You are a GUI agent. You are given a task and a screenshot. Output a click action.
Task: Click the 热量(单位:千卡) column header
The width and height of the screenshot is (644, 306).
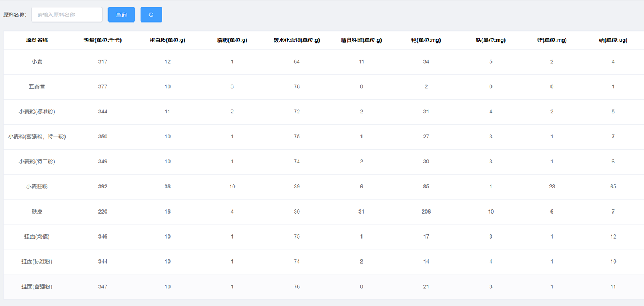pyautogui.click(x=103, y=40)
